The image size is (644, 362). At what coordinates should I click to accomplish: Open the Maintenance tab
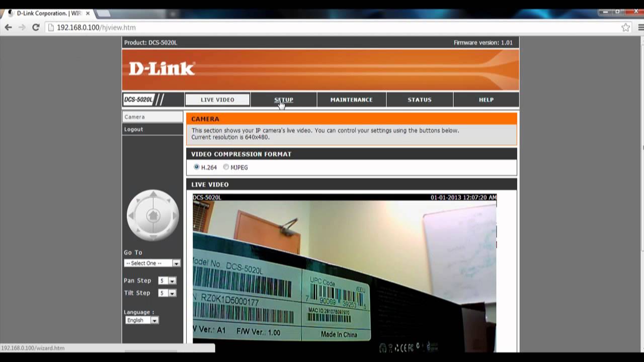coord(351,100)
